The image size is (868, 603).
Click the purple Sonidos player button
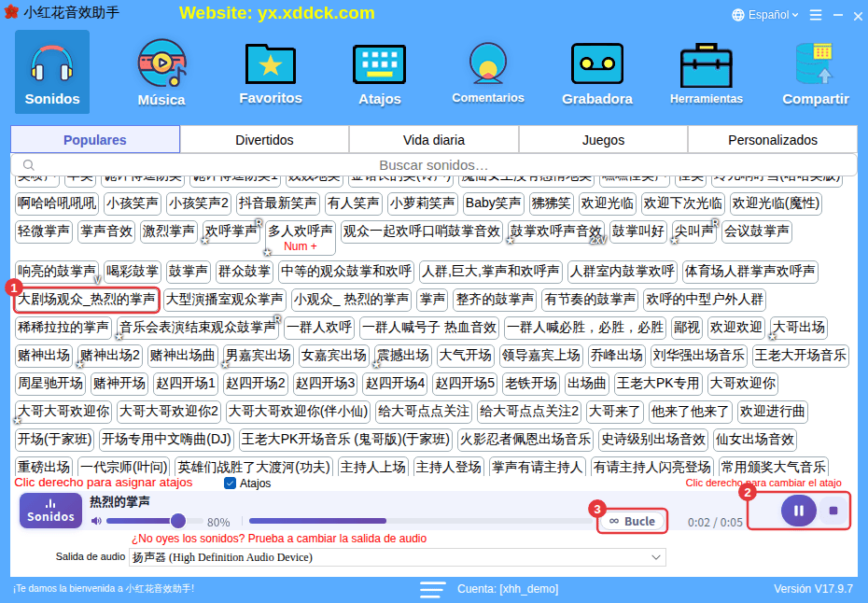click(x=51, y=511)
